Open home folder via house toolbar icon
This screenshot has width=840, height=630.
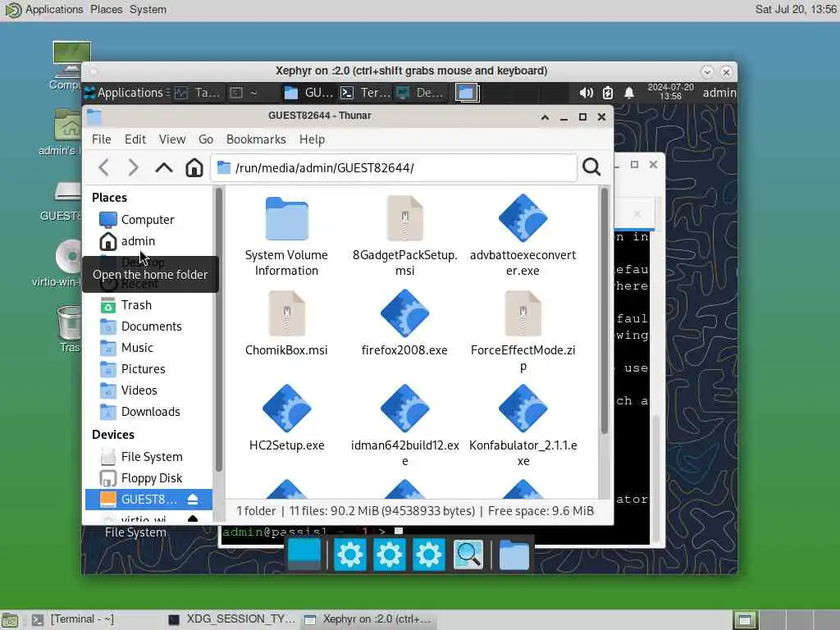pyautogui.click(x=194, y=167)
